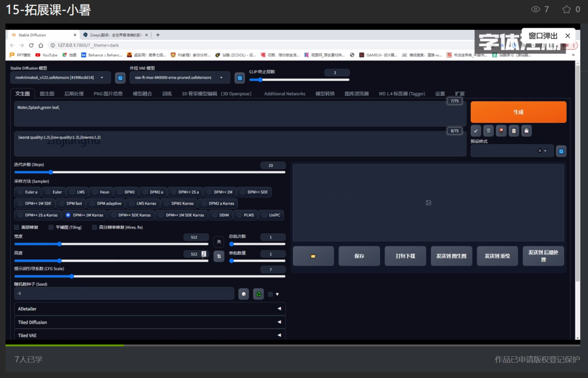Open the 设置 tab

coord(440,94)
